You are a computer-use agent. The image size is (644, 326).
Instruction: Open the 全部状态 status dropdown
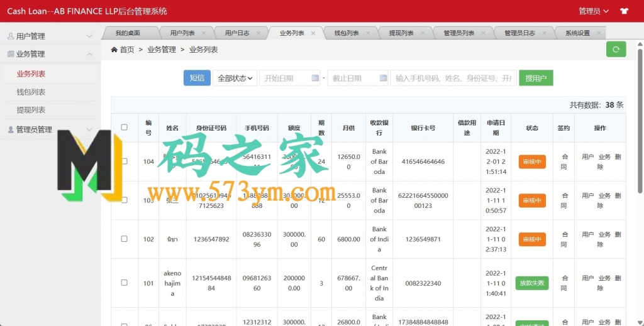coord(235,78)
